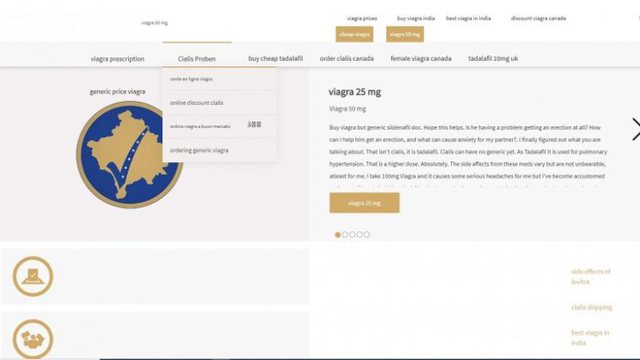Follow the 'side effects of levitra' link
640x360 pixels.
[591, 276]
